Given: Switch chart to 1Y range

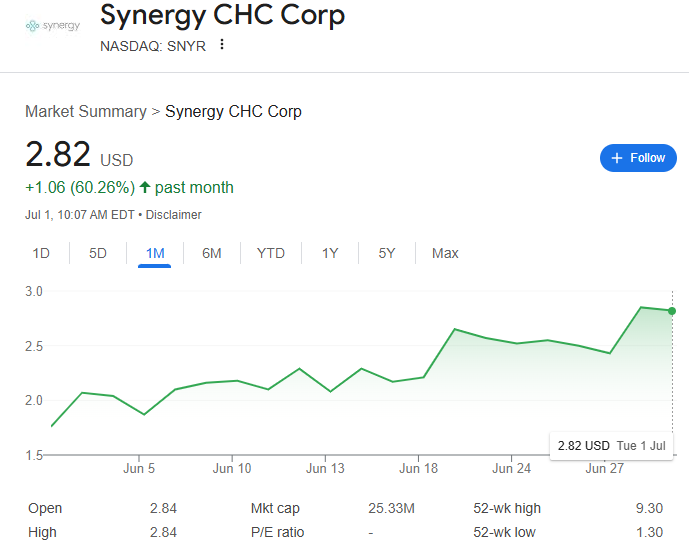Looking at the screenshot, I should [330, 253].
